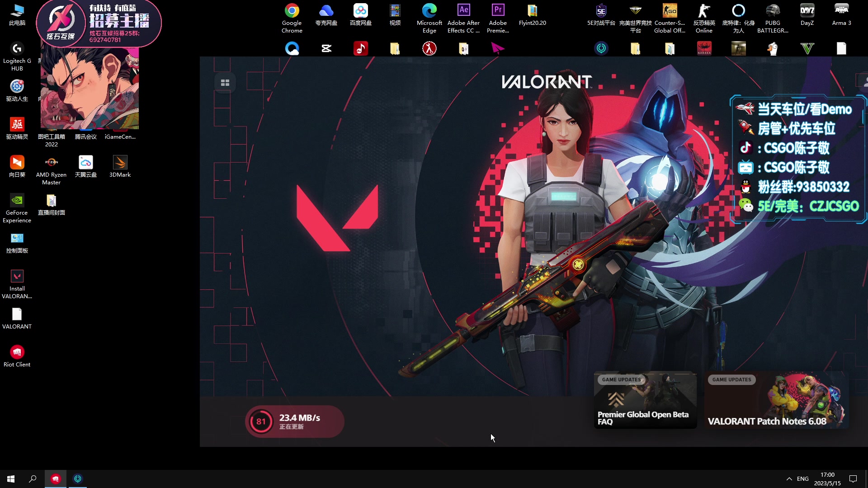Click the download progress indicator at 81
The width and height of the screenshot is (868, 488).
pyautogui.click(x=261, y=422)
